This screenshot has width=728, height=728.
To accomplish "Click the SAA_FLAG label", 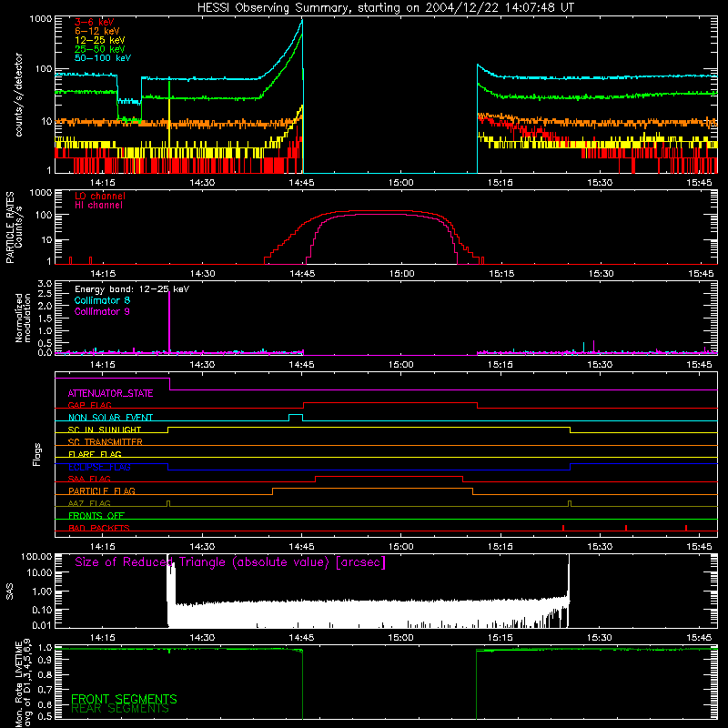I will click(x=89, y=479).
